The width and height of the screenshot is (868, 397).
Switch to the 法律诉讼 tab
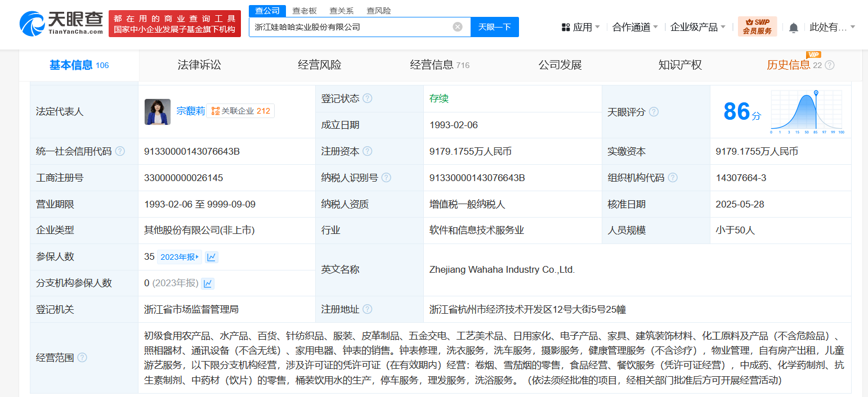pyautogui.click(x=199, y=65)
